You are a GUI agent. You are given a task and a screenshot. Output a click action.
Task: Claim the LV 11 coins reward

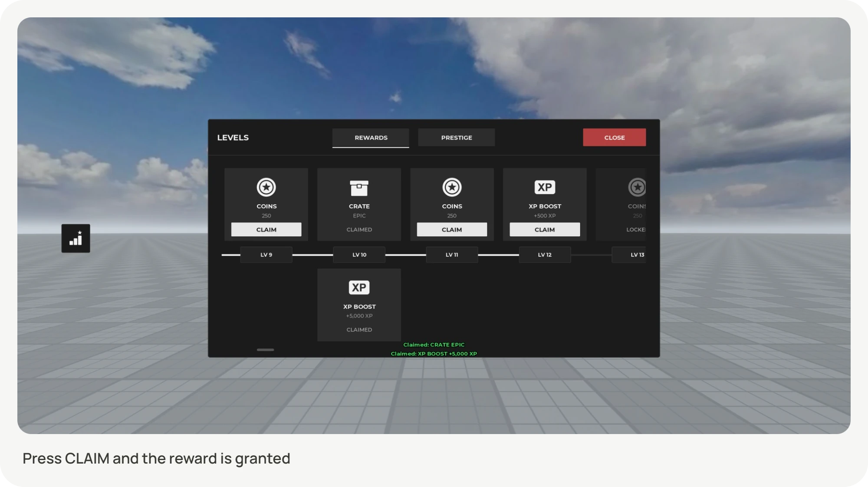click(x=452, y=230)
